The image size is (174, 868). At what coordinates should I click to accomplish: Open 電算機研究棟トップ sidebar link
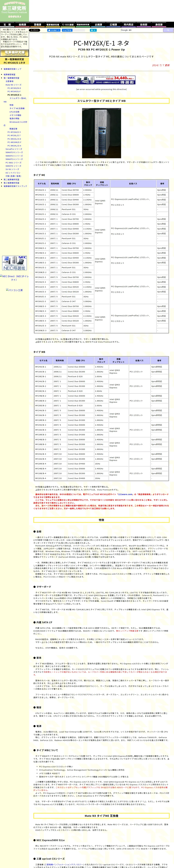pos(12,69)
